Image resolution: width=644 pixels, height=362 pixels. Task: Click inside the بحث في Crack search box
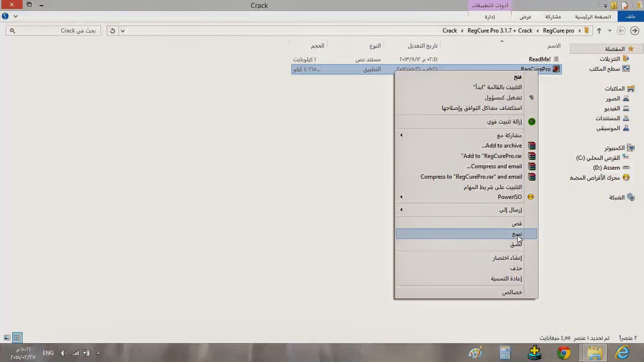click(52, 30)
